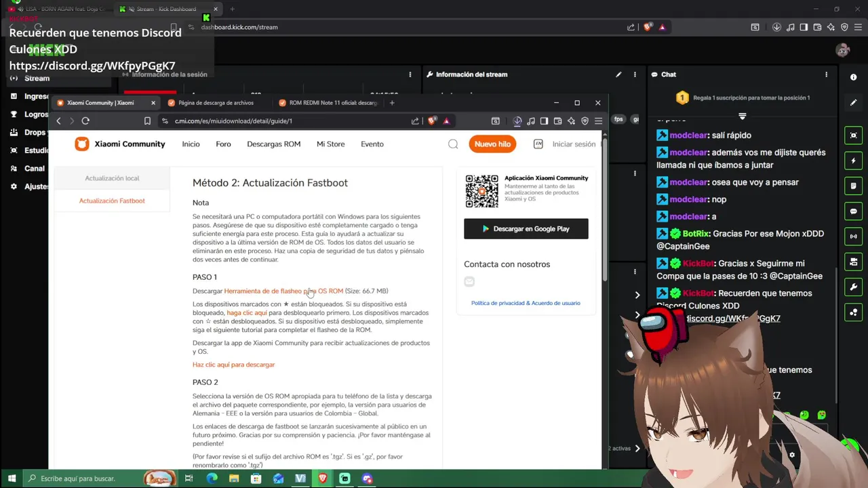The height and width of the screenshot is (488, 868).
Task: Switch to Página de descarga de archivos tab
Action: (x=216, y=103)
